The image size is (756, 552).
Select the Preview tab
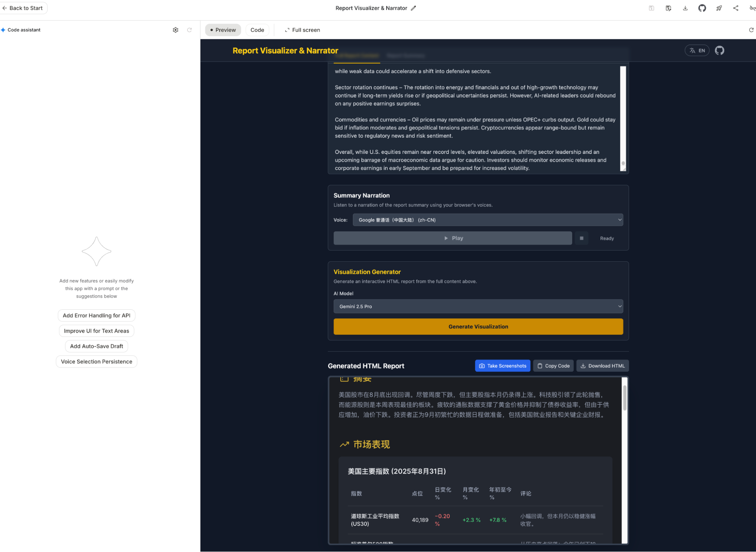pyautogui.click(x=223, y=30)
